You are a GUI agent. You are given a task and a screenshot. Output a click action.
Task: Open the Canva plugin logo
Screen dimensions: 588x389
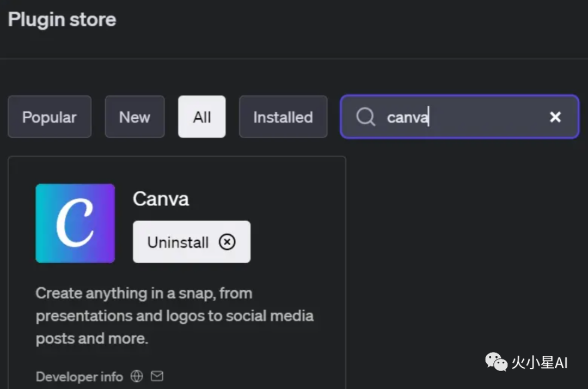[75, 223]
